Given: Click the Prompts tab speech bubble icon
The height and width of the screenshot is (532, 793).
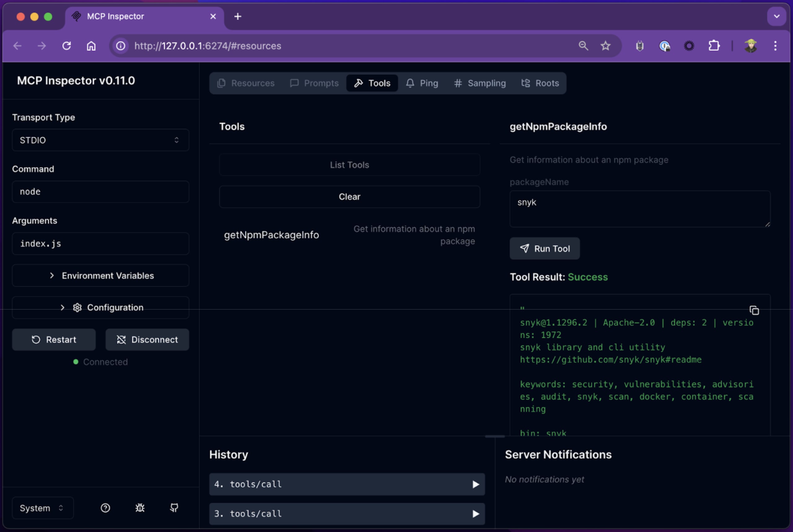Looking at the screenshot, I should pyautogui.click(x=294, y=83).
